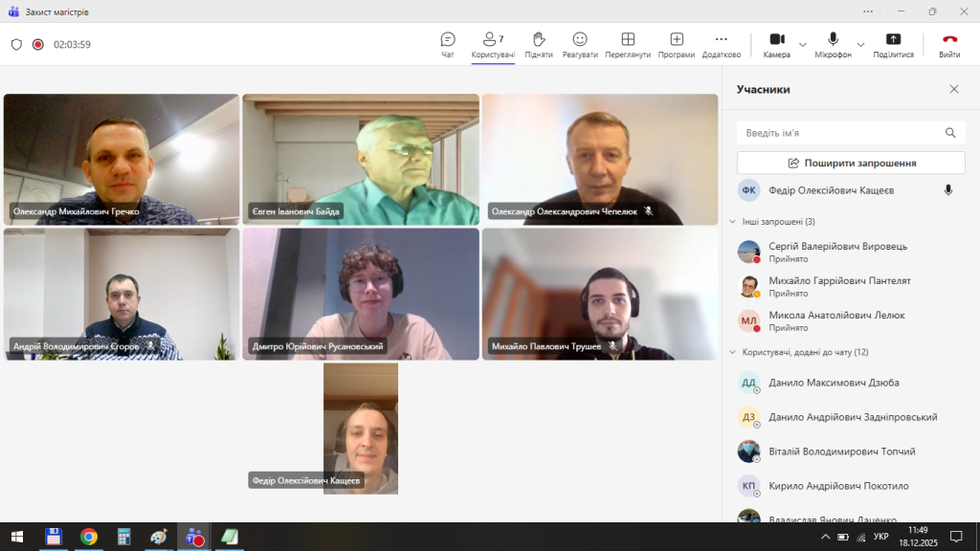The height and width of the screenshot is (551, 980).
Task: Click the shield privacy icon
Action: click(x=17, y=44)
